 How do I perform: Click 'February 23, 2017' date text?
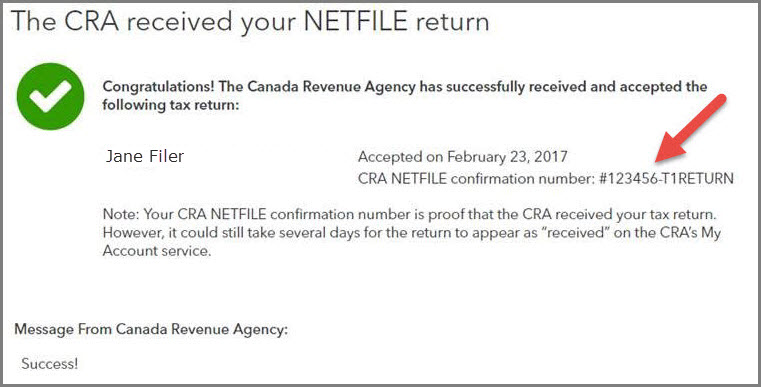[x=507, y=157]
